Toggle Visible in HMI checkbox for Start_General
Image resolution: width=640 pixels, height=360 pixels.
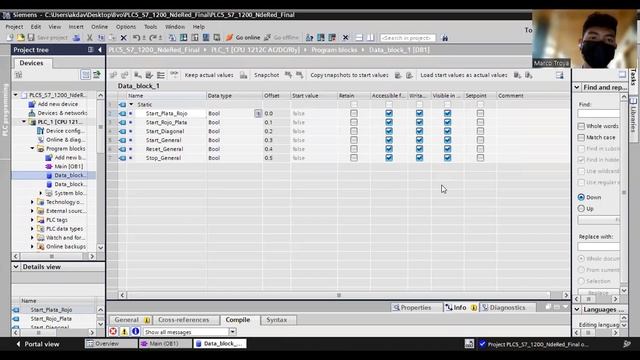pos(447,140)
